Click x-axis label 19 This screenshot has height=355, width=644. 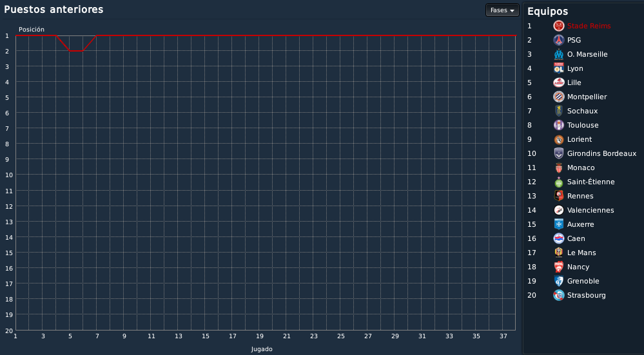tap(259, 336)
